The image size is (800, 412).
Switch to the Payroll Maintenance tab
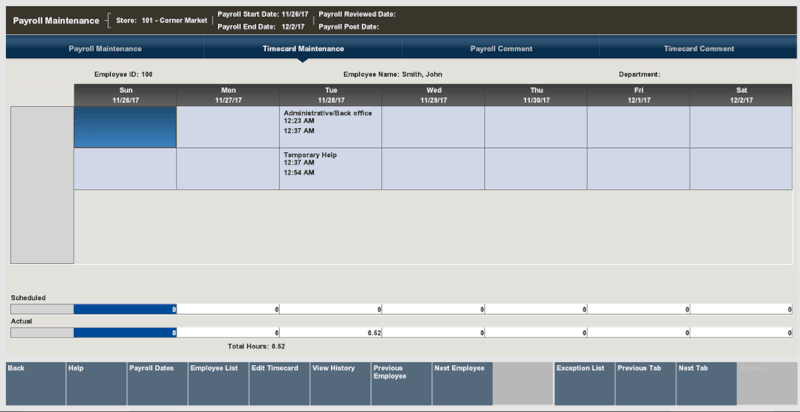[x=105, y=49]
